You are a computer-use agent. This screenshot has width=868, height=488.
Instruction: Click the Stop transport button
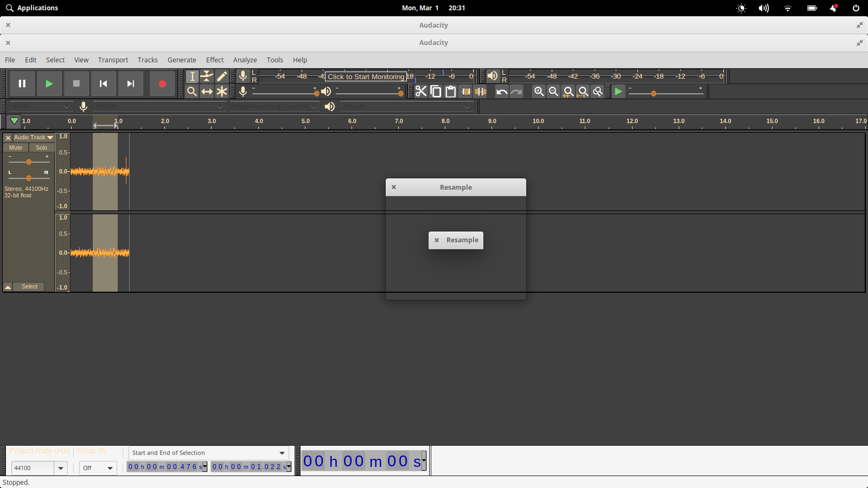click(76, 84)
